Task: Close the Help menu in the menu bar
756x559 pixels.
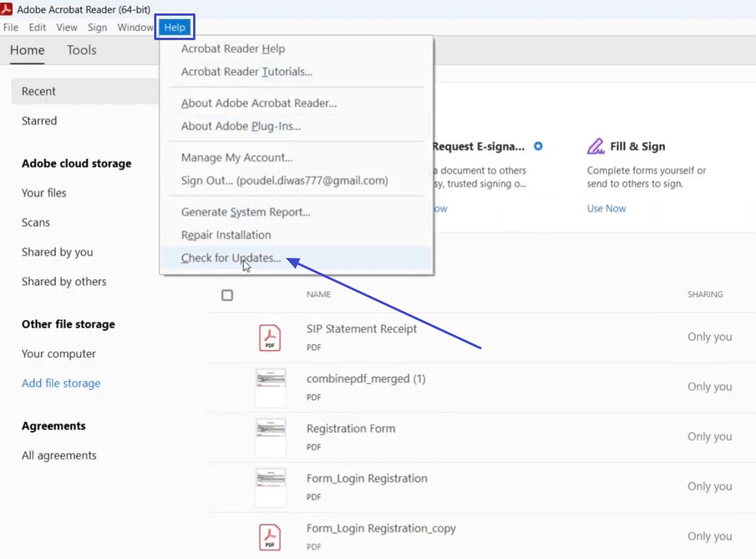Action: [174, 27]
